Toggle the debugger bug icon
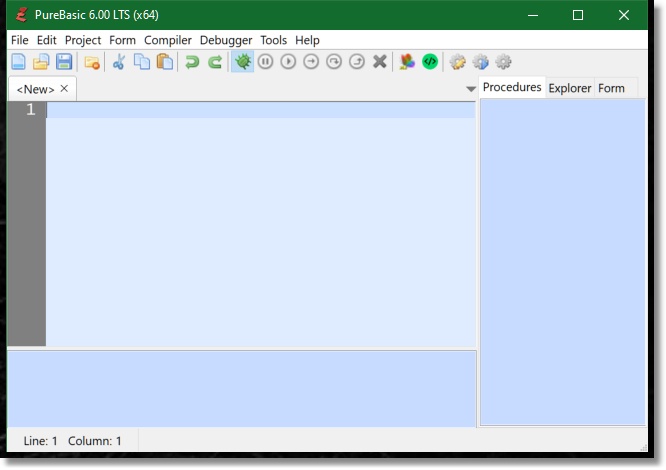 click(x=242, y=62)
